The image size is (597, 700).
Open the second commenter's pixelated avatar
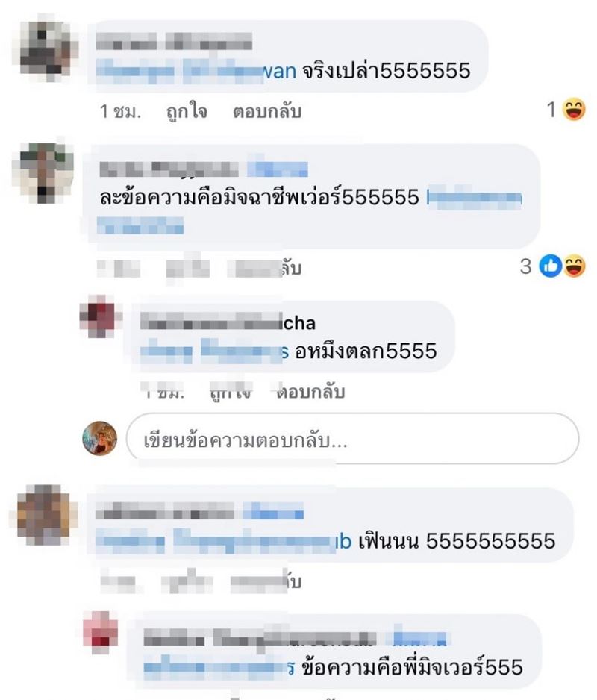[43, 173]
